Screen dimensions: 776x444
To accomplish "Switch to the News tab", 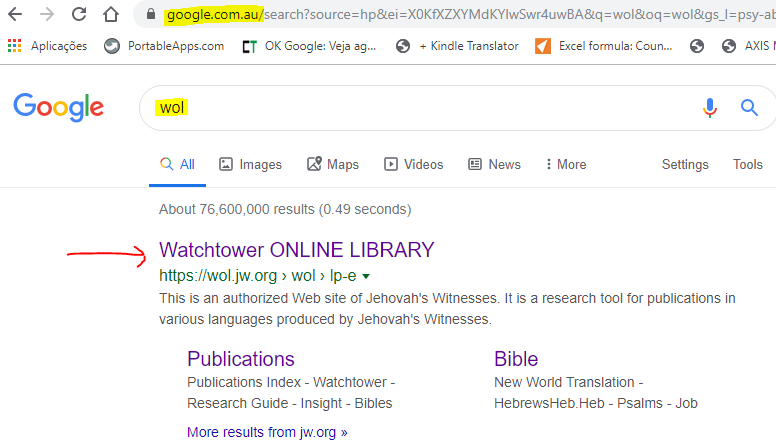I will click(494, 164).
